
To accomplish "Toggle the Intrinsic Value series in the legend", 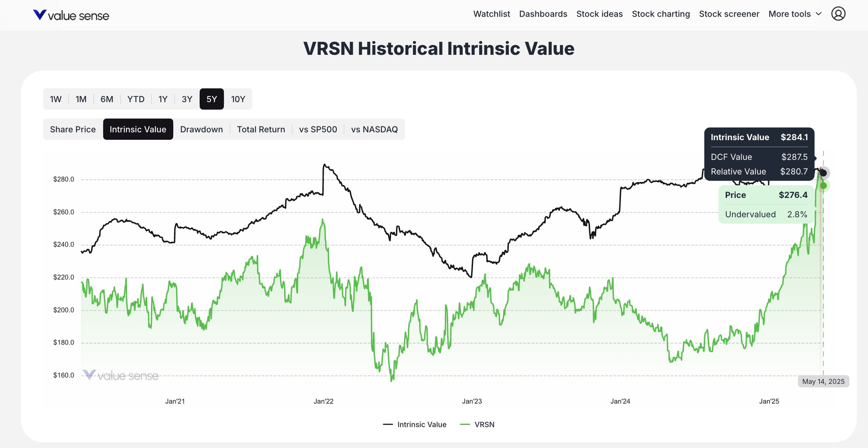I will point(415,425).
